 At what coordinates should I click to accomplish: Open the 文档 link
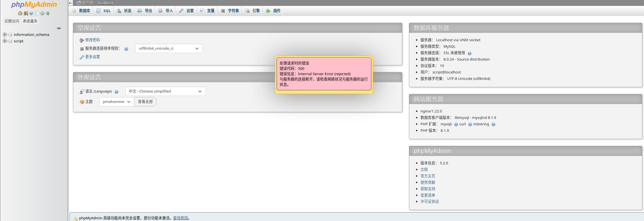click(424, 169)
